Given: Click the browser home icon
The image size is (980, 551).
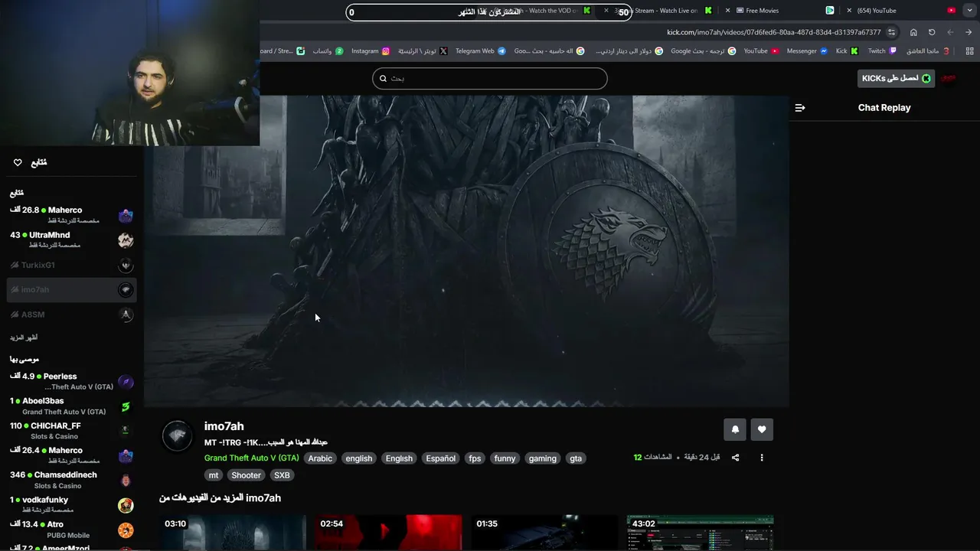Looking at the screenshot, I should [x=913, y=32].
